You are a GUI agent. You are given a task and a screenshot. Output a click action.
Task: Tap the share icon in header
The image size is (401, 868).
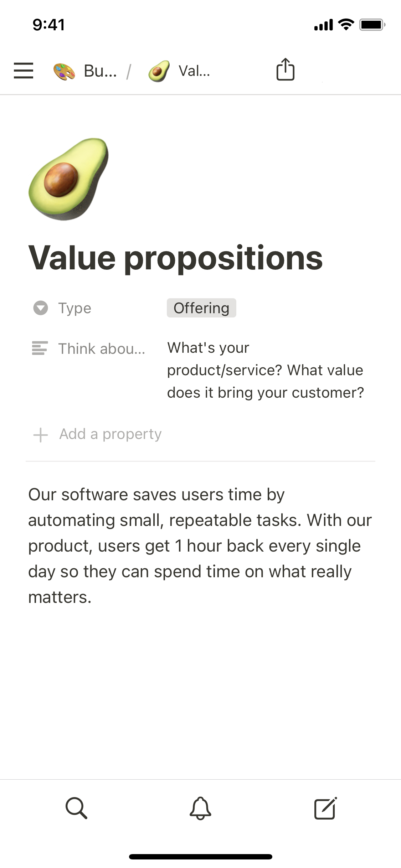285,69
